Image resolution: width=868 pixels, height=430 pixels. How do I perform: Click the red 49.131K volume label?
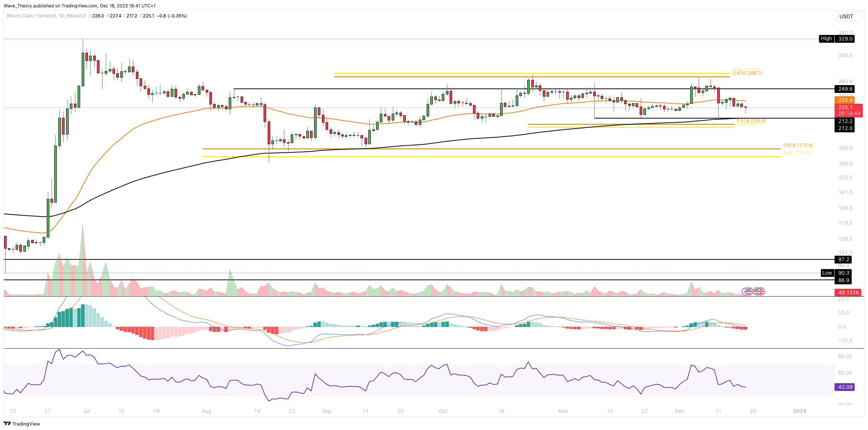tap(848, 292)
